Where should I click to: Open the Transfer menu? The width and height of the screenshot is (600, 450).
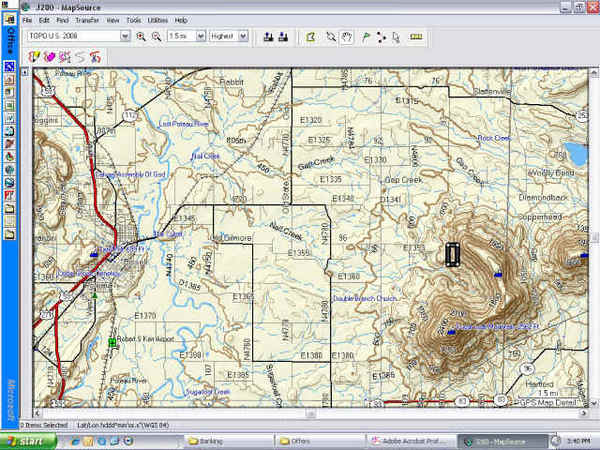point(87,20)
